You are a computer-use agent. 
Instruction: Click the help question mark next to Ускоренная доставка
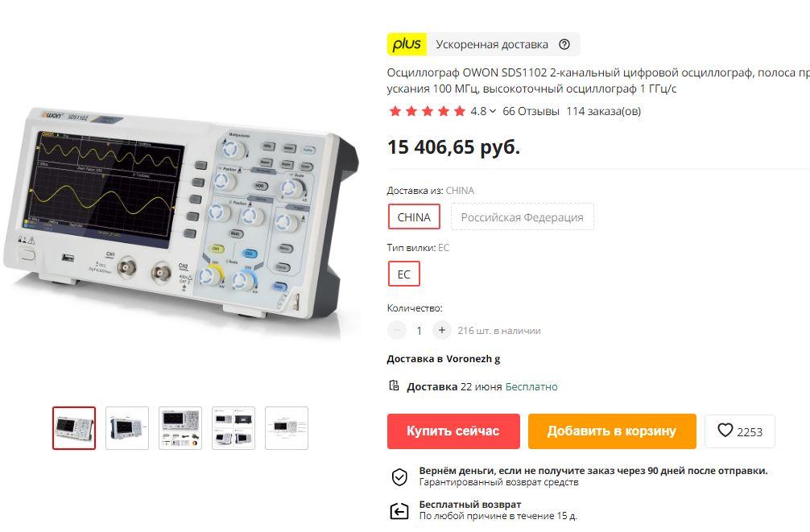point(564,44)
